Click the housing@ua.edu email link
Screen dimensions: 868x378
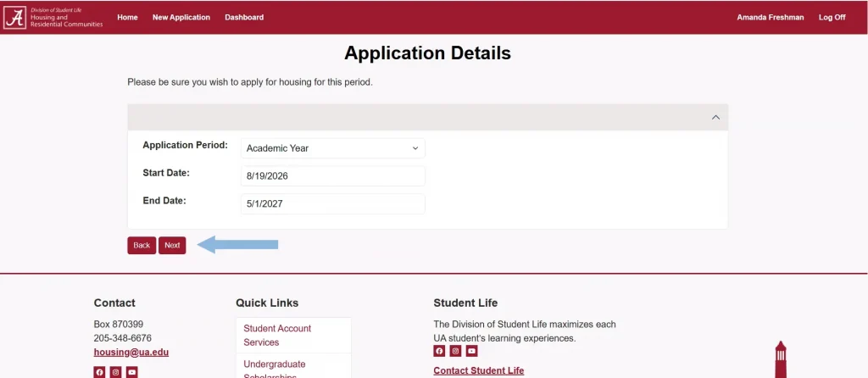click(x=131, y=353)
